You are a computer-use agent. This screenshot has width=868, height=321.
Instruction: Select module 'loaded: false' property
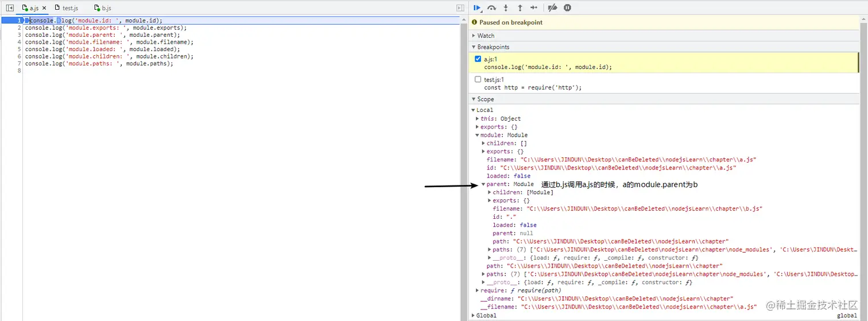pos(509,176)
